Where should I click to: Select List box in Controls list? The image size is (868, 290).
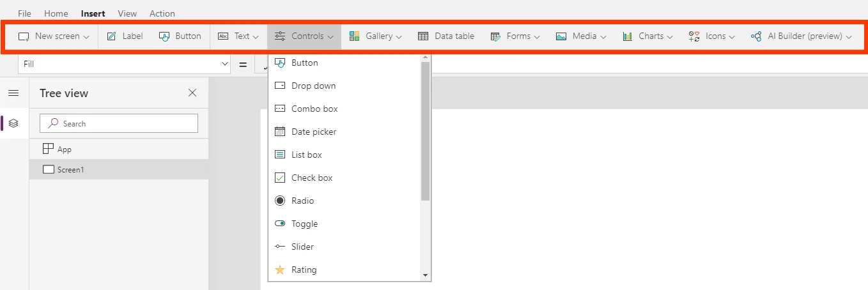tap(345, 155)
